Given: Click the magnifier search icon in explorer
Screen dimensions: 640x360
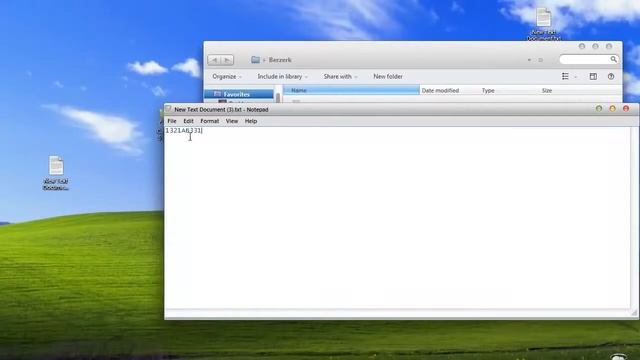Looking at the screenshot, I should tap(613, 60).
